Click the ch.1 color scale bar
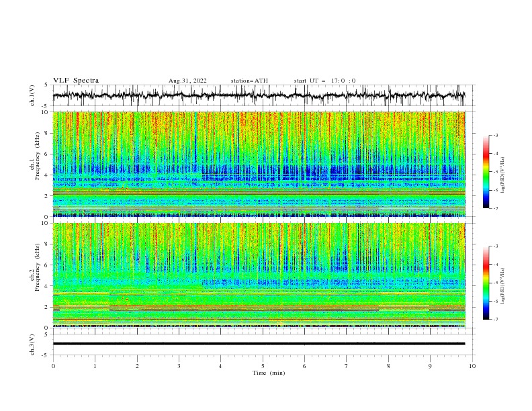This screenshot has height=411, width=532. click(486, 172)
